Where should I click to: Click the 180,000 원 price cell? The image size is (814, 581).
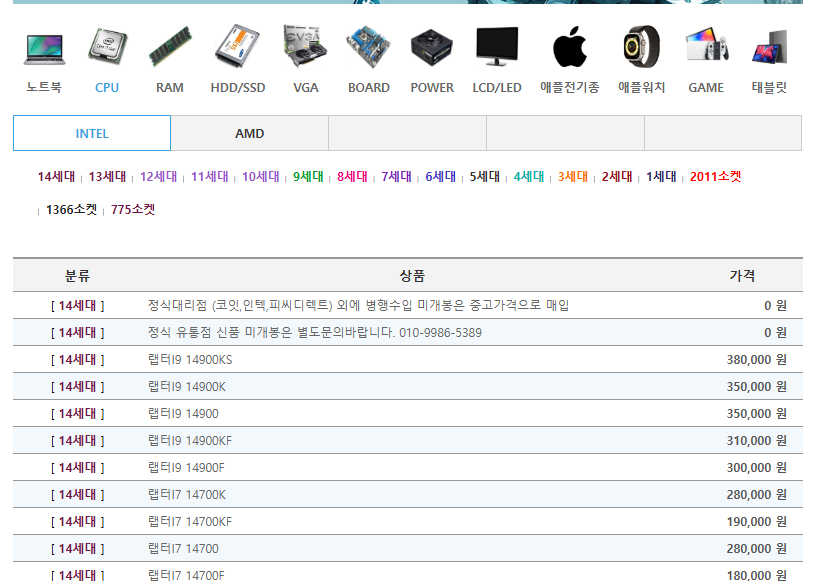(x=756, y=575)
